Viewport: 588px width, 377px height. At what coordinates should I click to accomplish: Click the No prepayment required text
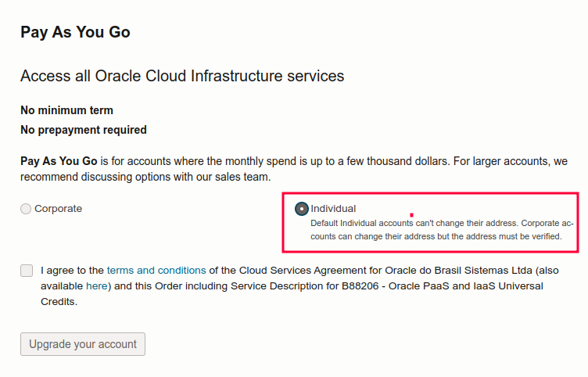84,130
